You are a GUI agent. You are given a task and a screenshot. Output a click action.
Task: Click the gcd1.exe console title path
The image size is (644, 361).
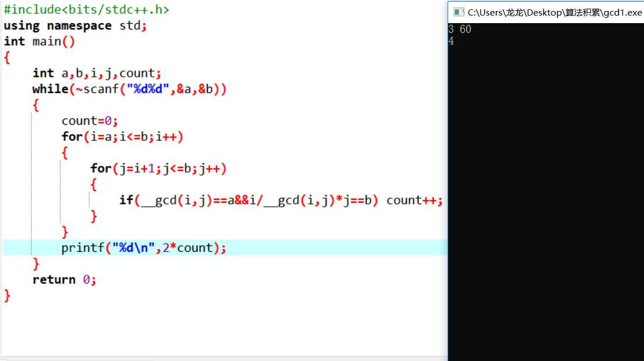click(554, 12)
